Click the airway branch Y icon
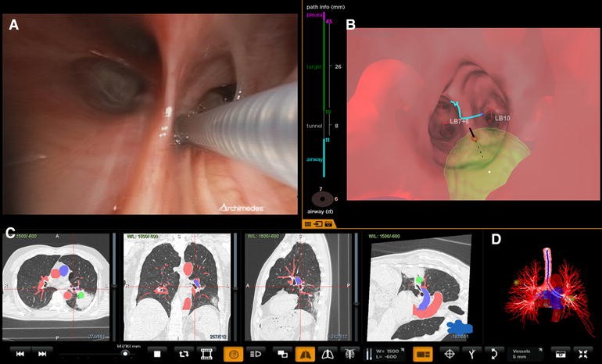The height and width of the screenshot is (364, 602). pyautogui.click(x=472, y=354)
